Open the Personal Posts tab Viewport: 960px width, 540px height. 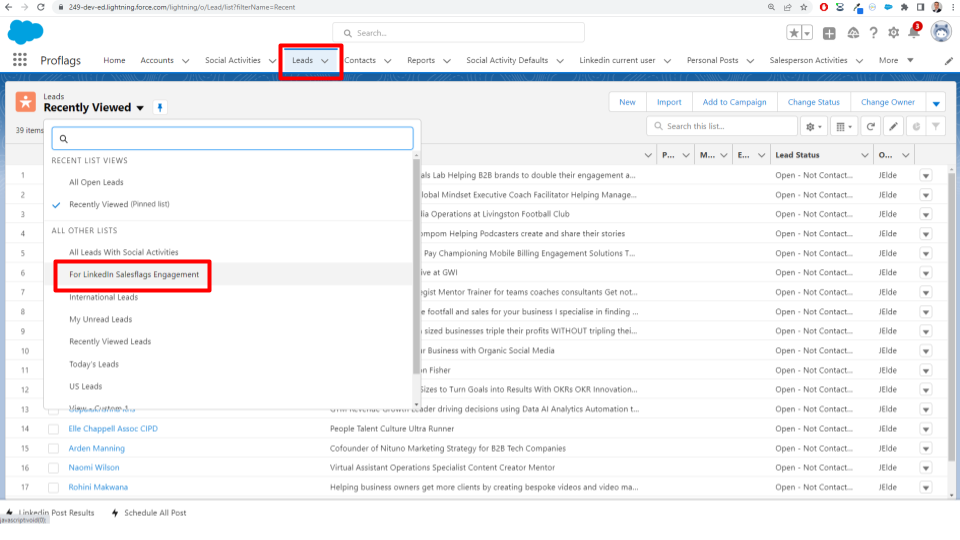[x=712, y=60]
